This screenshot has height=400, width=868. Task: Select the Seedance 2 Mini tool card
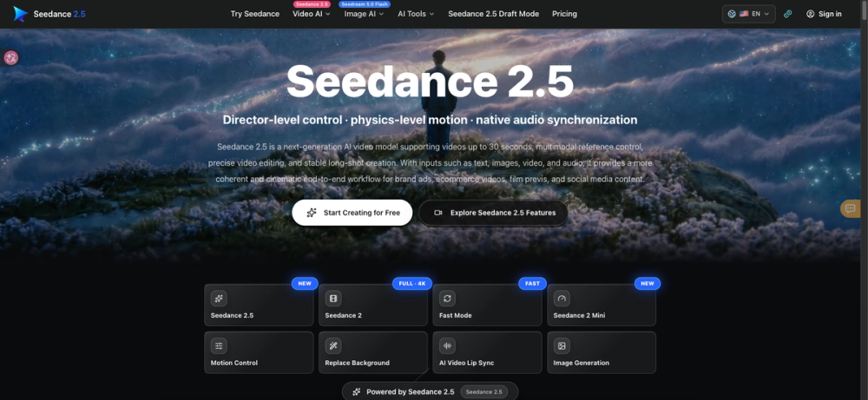click(602, 305)
